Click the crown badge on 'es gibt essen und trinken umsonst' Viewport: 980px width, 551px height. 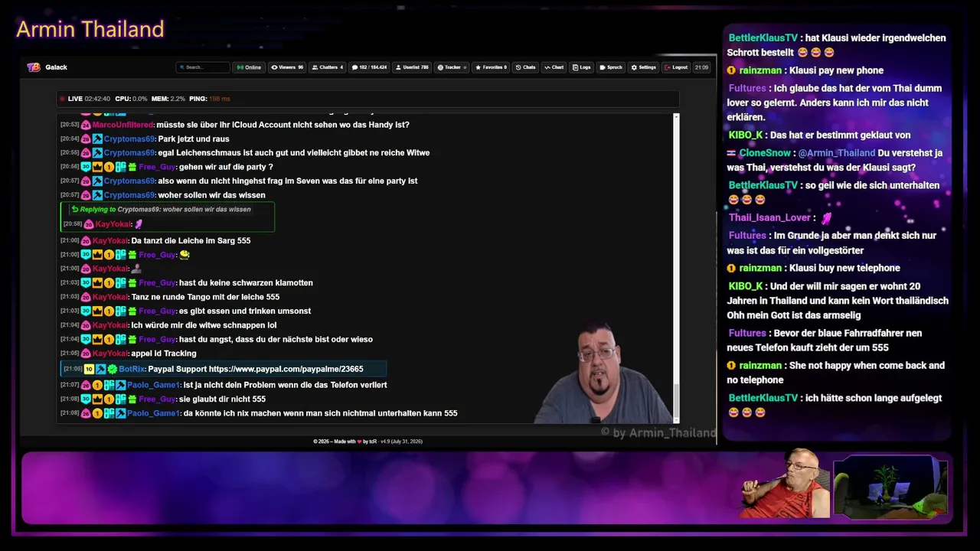(x=98, y=311)
